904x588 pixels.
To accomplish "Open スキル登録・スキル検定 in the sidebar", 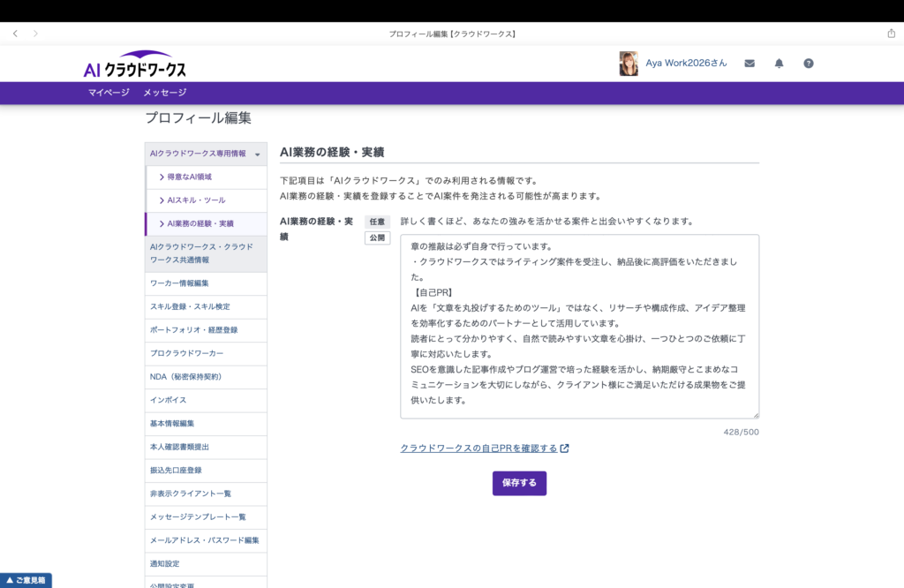I will coord(206,306).
